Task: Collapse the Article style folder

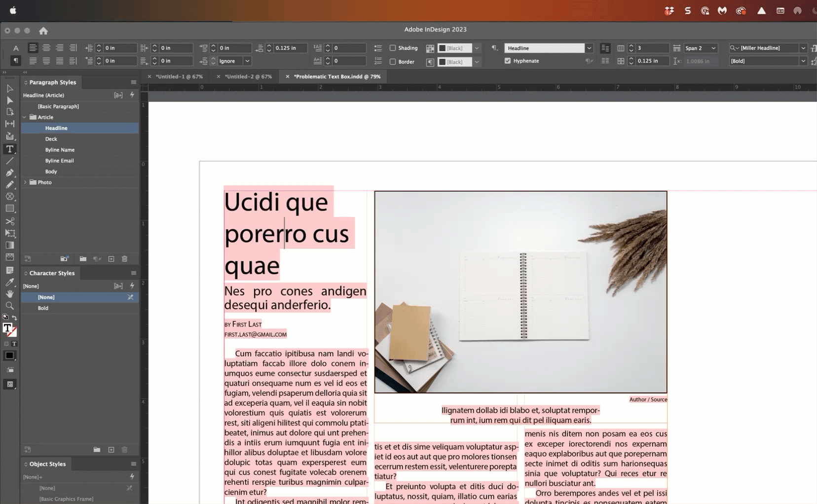Action: pos(25,117)
